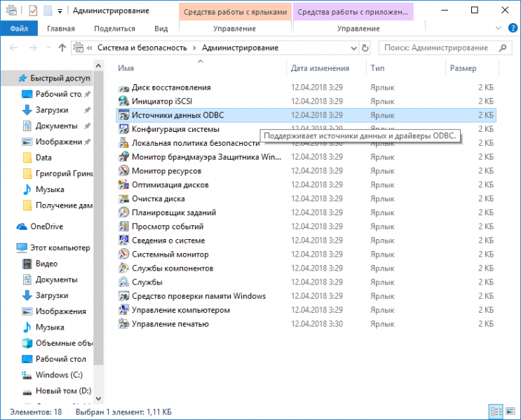The image size is (521, 420).
Task: Click the navigation pane scroll down arrow
Action: tap(98, 398)
